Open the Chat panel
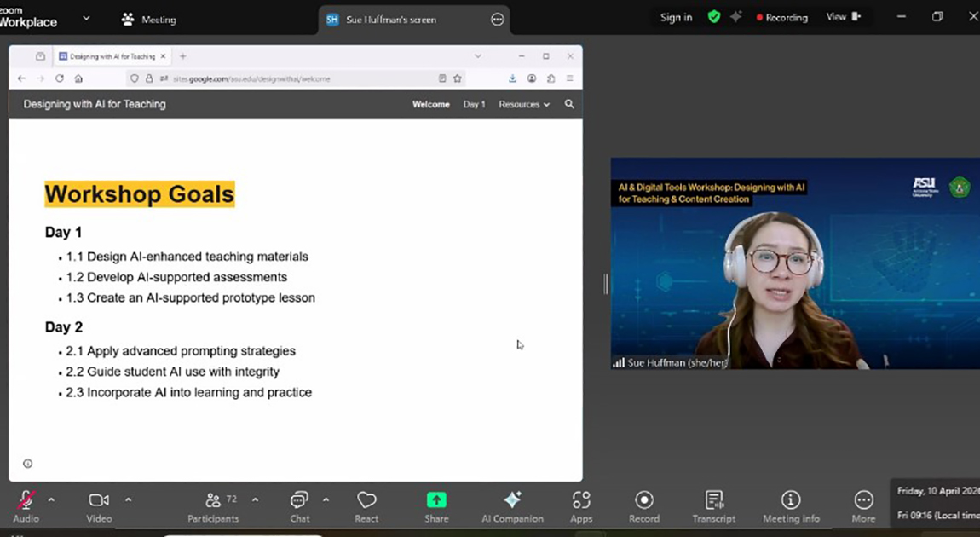The width and height of the screenshot is (980, 537). (x=299, y=506)
